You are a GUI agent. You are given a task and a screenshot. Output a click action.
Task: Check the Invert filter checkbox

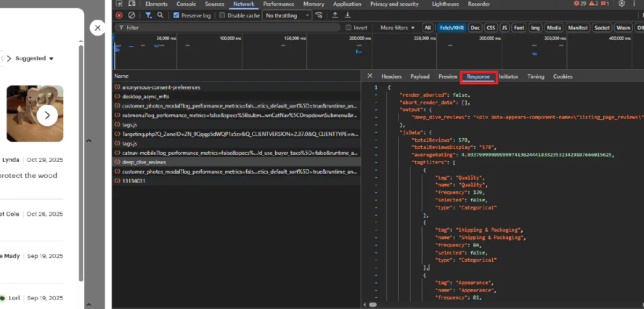pos(348,27)
